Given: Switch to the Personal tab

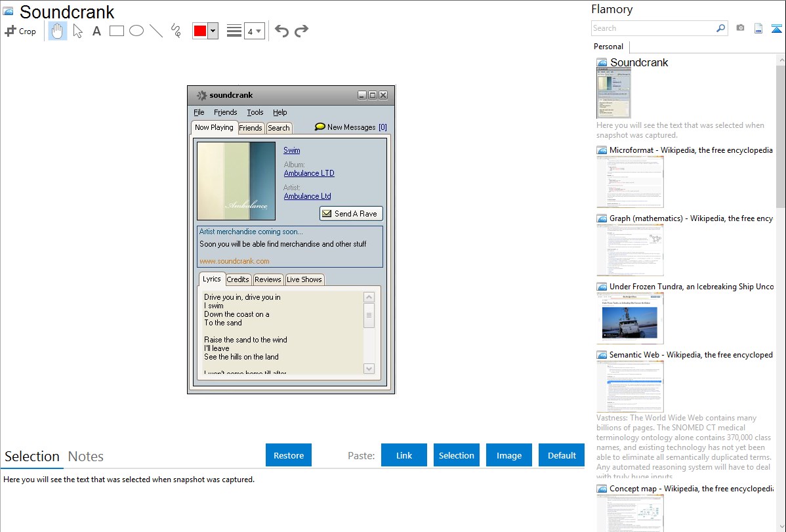Looking at the screenshot, I should (x=609, y=47).
